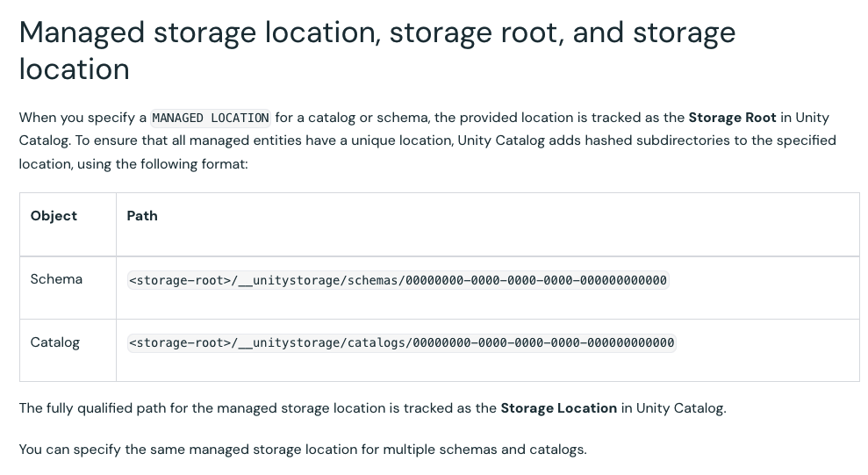This screenshot has height=475, width=868.
Task: Click the bold Storage Location text
Action: pyautogui.click(x=558, y=408)
